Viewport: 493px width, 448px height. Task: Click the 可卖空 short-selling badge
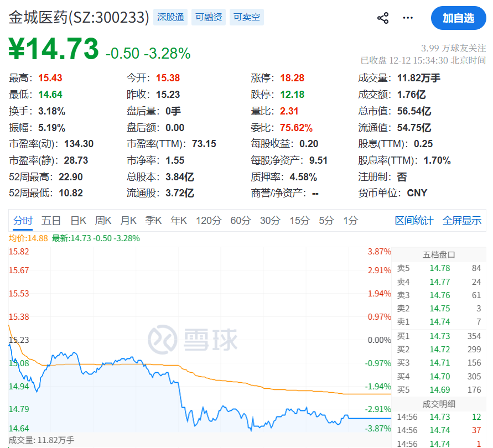[246, 17]
